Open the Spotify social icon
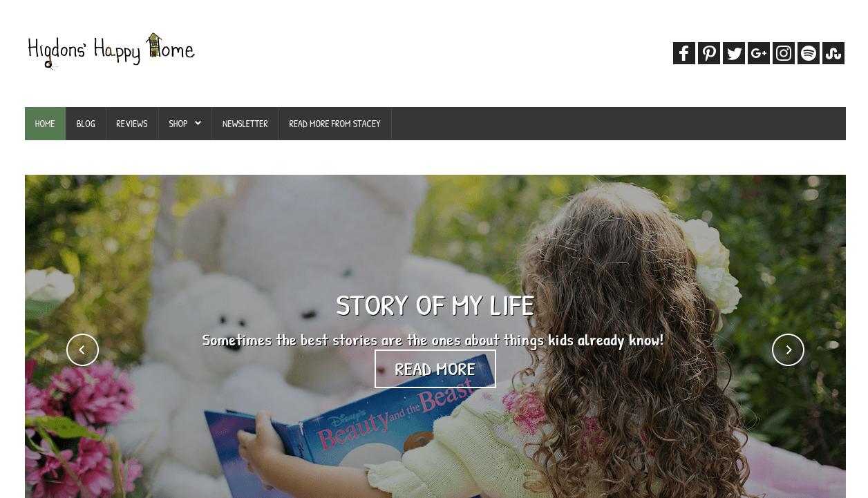Viewport: 868px width, 498px height. 809,53
